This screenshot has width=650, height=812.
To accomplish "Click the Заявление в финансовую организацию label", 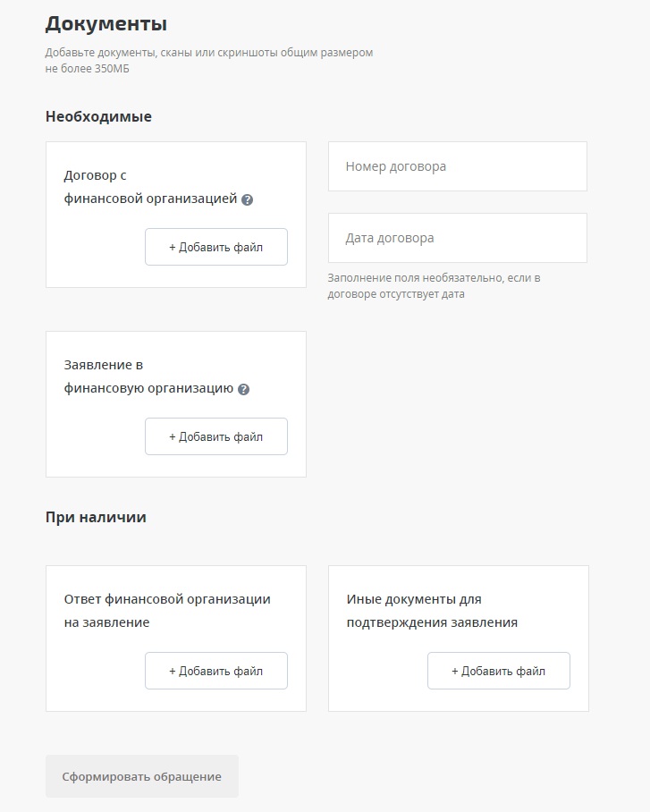I will [x=148, y=377].
